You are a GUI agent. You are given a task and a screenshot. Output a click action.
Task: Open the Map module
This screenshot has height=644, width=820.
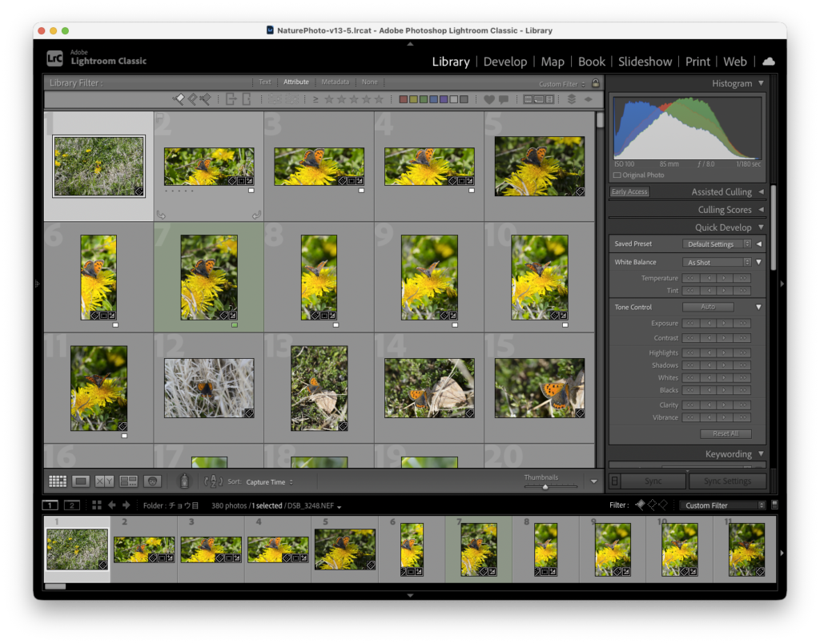tap(553, 62)
